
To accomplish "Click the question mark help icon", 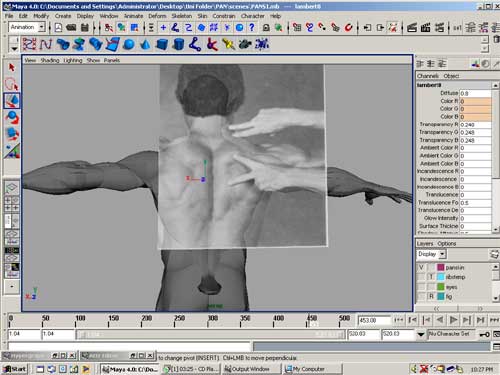I will point(252,27).
